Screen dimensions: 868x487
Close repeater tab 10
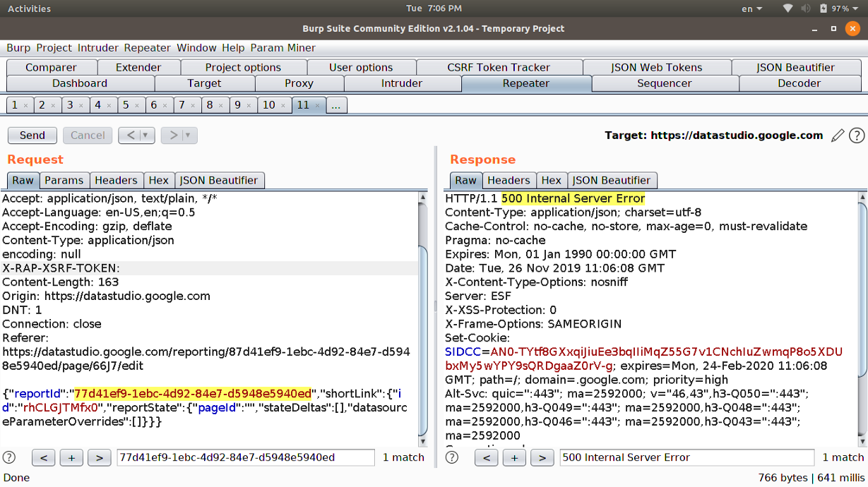pyautogui.click(x=283, y=106)
